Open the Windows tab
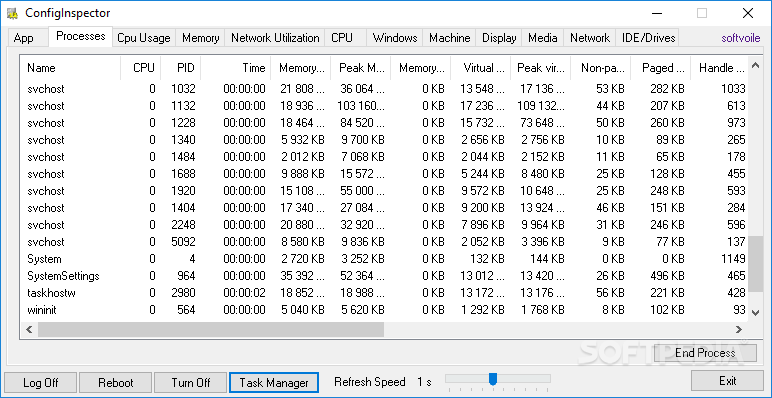The image size is (772, 398). point(395,38)
